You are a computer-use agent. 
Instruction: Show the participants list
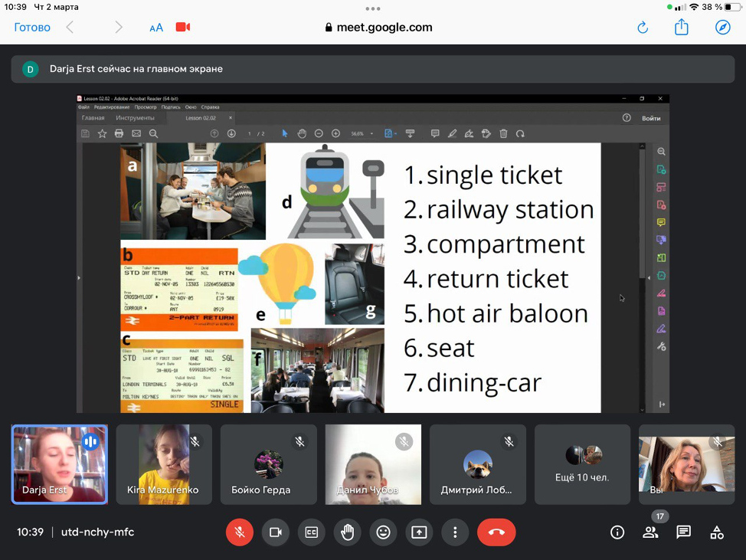point(650,532)
